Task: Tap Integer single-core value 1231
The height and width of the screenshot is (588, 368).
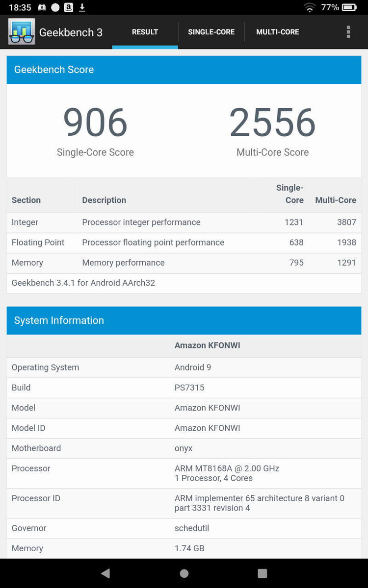Action: [x=294, y=222]
